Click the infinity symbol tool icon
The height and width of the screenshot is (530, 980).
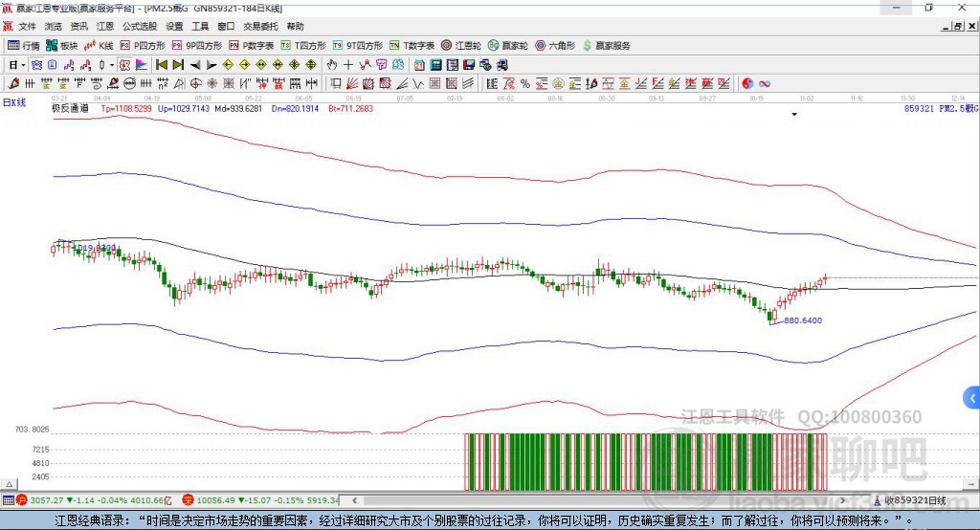[x=765, y=83]
